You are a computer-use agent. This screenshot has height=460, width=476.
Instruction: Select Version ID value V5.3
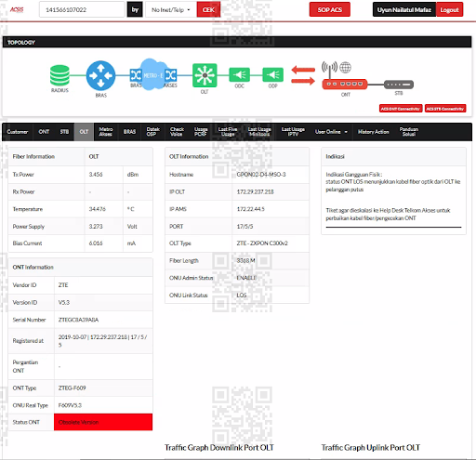tap(64, 302)
